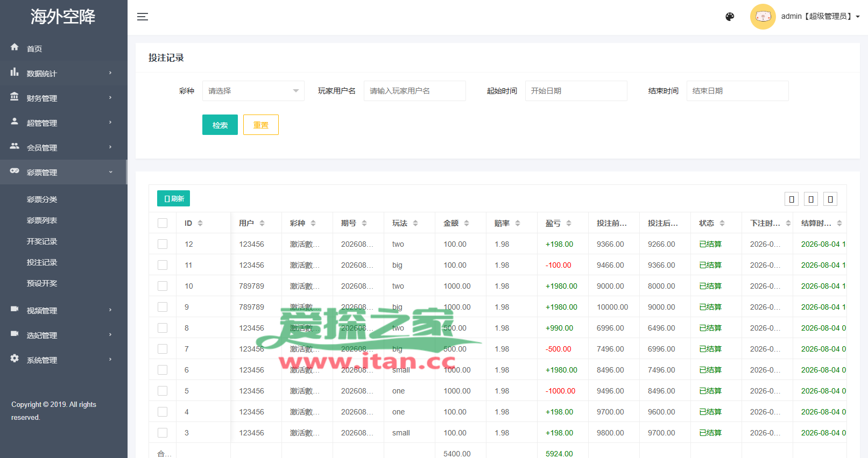Sort table by the 期号 column arrows
This screenshot has width=868, height=458.
click(364, 223)
